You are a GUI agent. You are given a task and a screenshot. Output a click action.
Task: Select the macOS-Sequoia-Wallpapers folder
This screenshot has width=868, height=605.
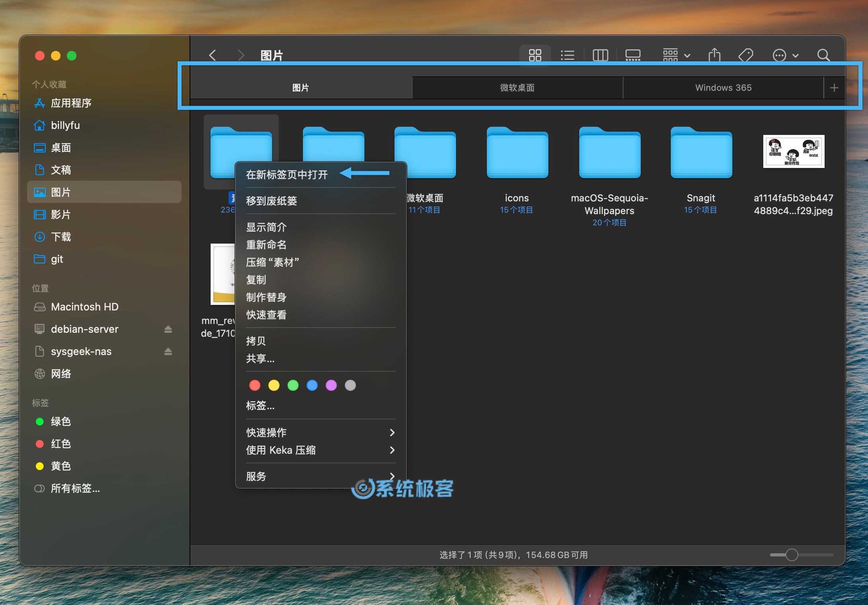tap(610, 153)
